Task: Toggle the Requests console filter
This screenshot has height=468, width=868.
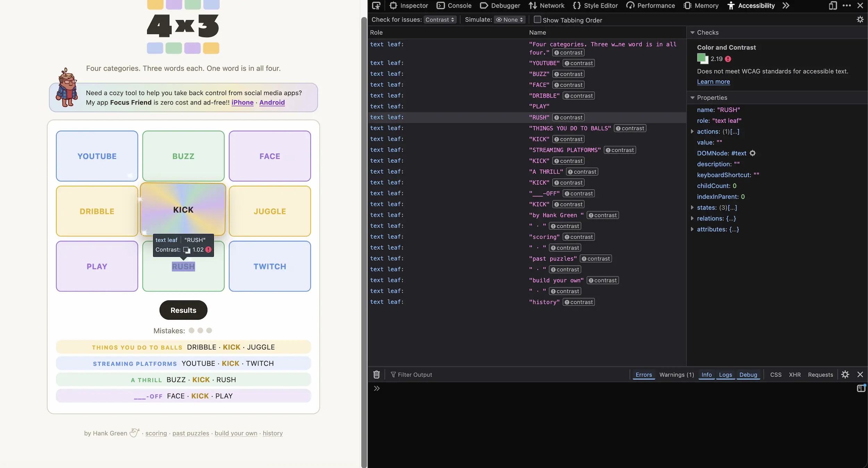Action: tap(820, 375)
